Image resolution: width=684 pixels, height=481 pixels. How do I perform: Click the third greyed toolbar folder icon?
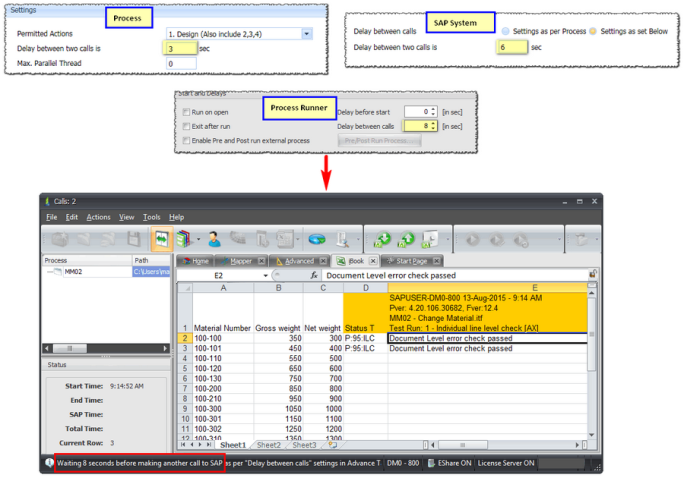pyautogui.click(x=109, y=239)
